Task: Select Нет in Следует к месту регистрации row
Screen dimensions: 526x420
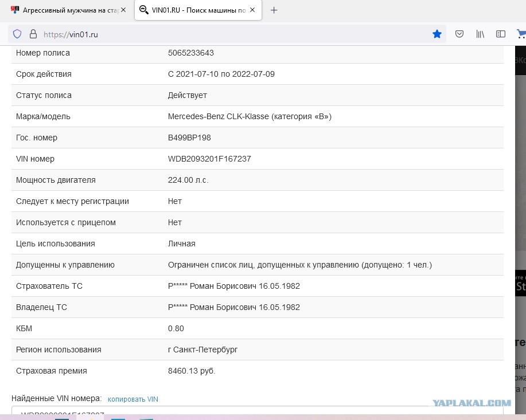Action: 175,201
